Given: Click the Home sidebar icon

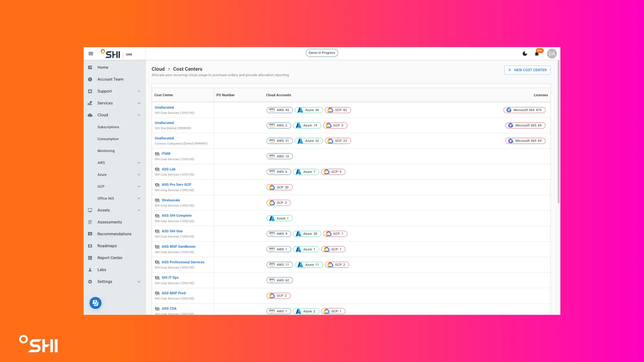Looking at the screenshot, I should click(90, 68).
